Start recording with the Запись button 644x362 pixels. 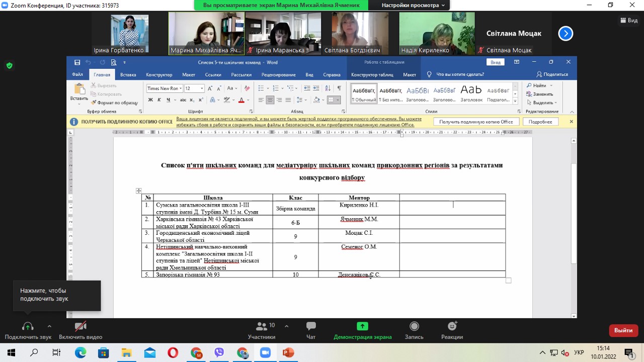tap(414, 330)
